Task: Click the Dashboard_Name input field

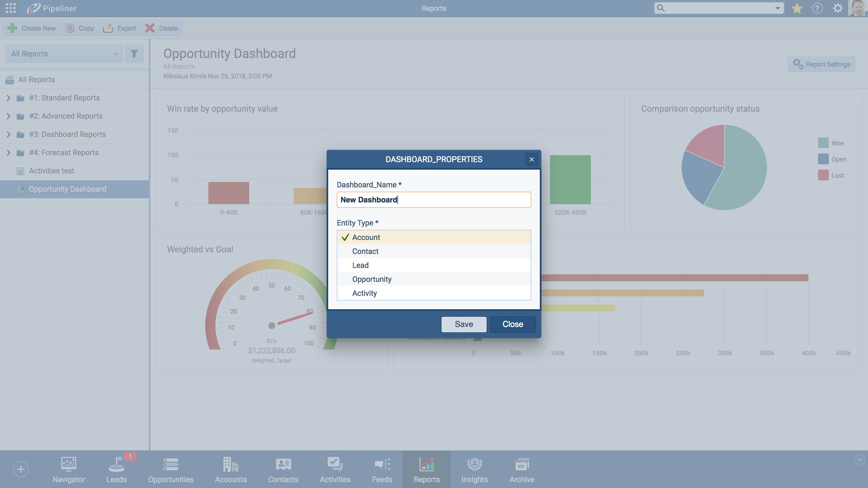Action: coord(434,200)
